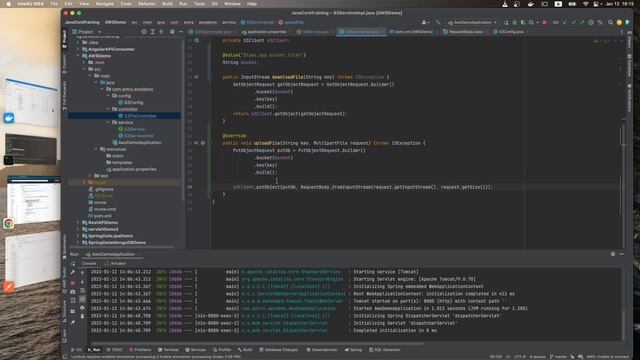This screenshot has width=640, height=360.
Task: Click the trash clear-all icon in console
Action: tap(82, 316)
